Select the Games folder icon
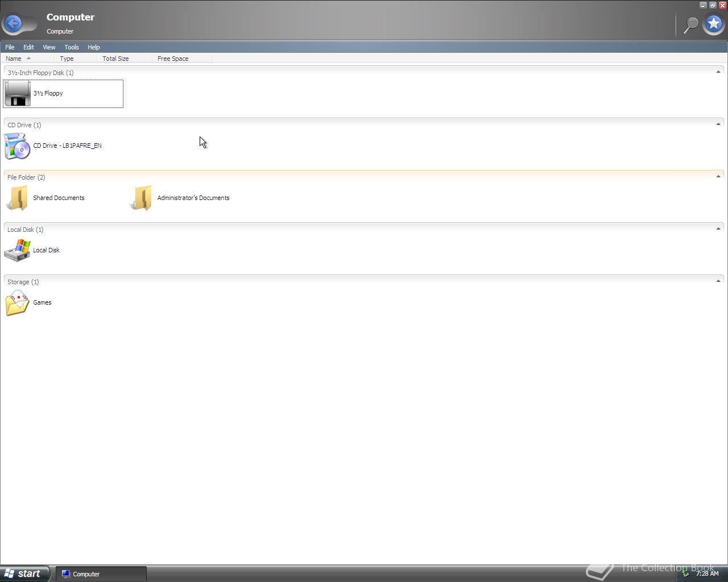The image size is (728, 582). coord(17,302)
